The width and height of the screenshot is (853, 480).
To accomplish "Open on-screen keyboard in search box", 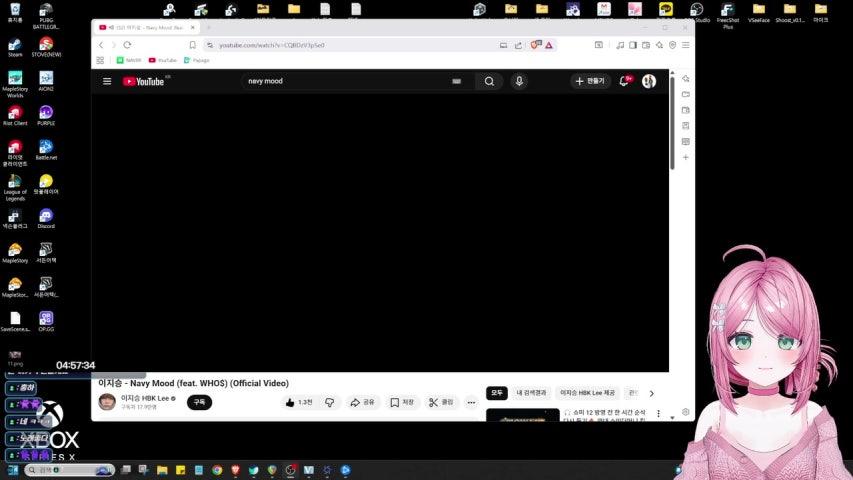I will 456,81.
